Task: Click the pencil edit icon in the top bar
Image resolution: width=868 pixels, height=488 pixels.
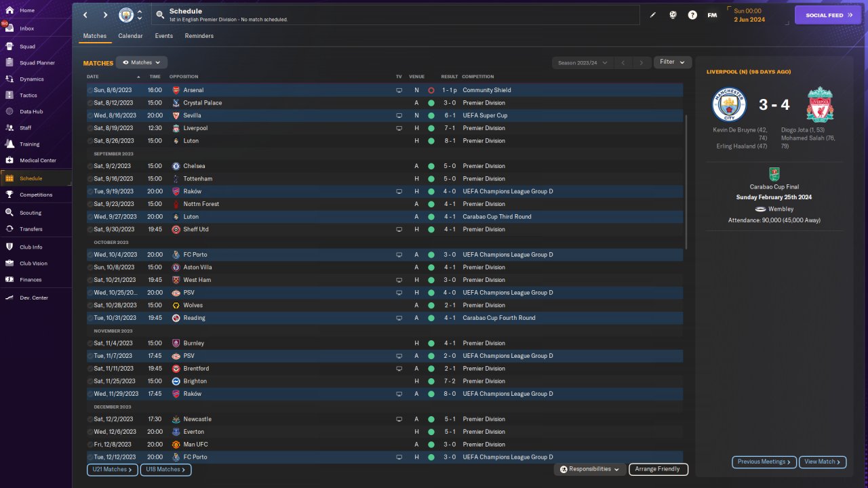Action: tap(653, 15)
